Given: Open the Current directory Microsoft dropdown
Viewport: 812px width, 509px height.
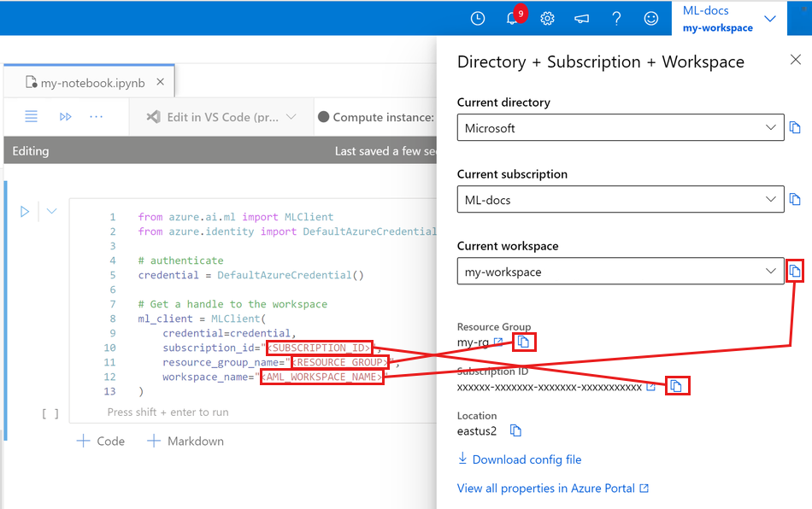Looking at the screenshot, I should coord(621,128).
